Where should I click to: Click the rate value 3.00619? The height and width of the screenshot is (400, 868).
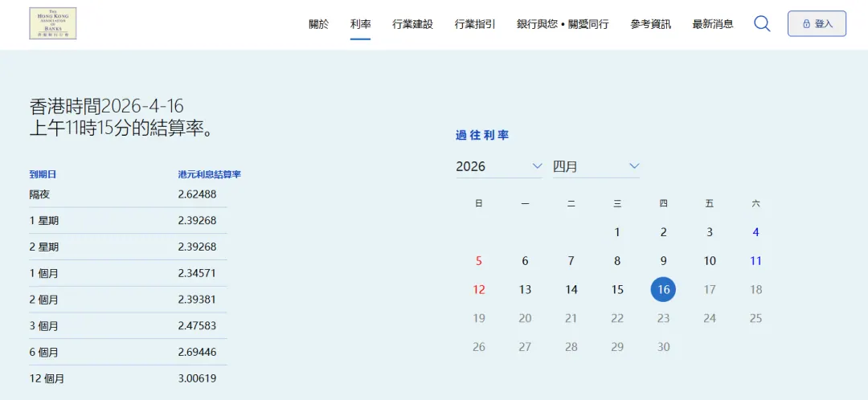197,378
